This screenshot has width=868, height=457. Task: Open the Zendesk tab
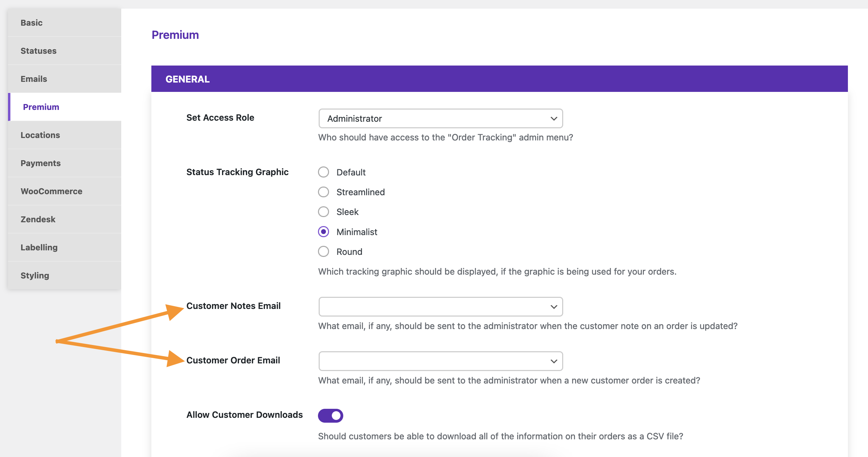(64, 219)
